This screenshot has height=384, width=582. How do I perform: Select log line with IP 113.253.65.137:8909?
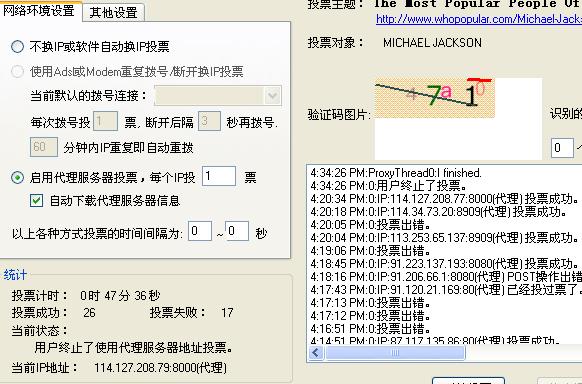coord(444,238)
